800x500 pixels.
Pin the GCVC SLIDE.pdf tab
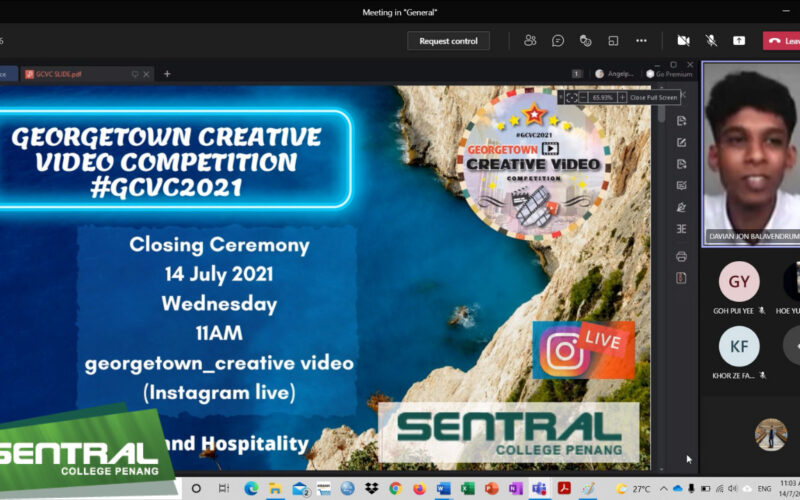(x=135, y=74)
